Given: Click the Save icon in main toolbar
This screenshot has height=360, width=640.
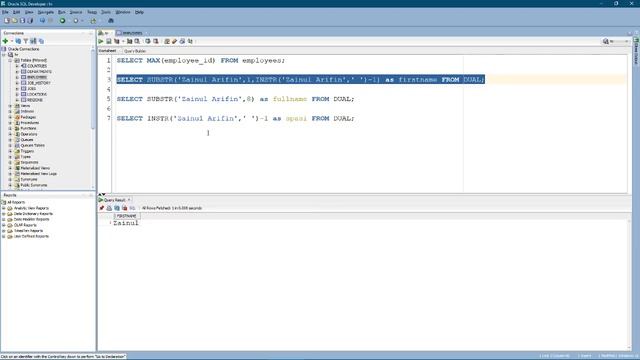Looking at the screenshot, I should click(x=22, y=21).
